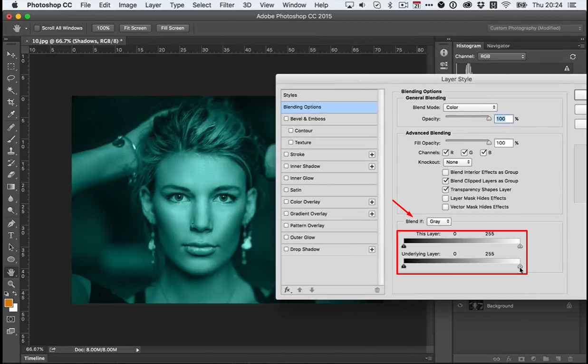The width and height of the screenshot is (588, 364).
Task: Add another Stroke with plus button
Action: tap(372, 154)
